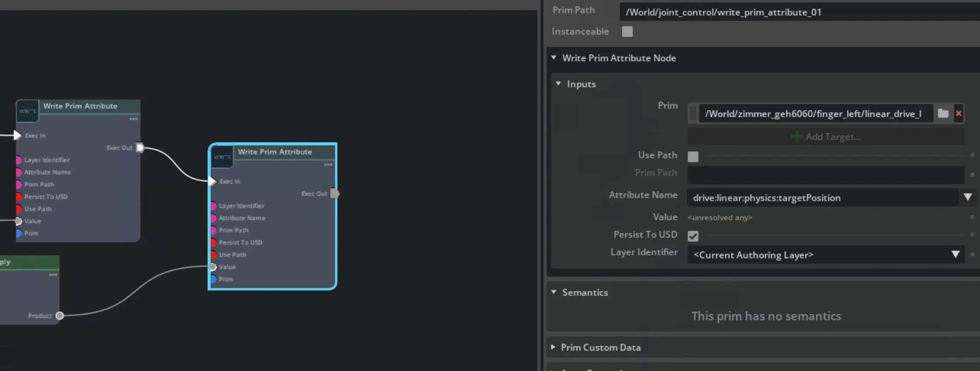Image resolution: width=980 pixels, height=371 pixels.
Task: Collapse the Write Prim Attribute Node section
Action: 554,58
